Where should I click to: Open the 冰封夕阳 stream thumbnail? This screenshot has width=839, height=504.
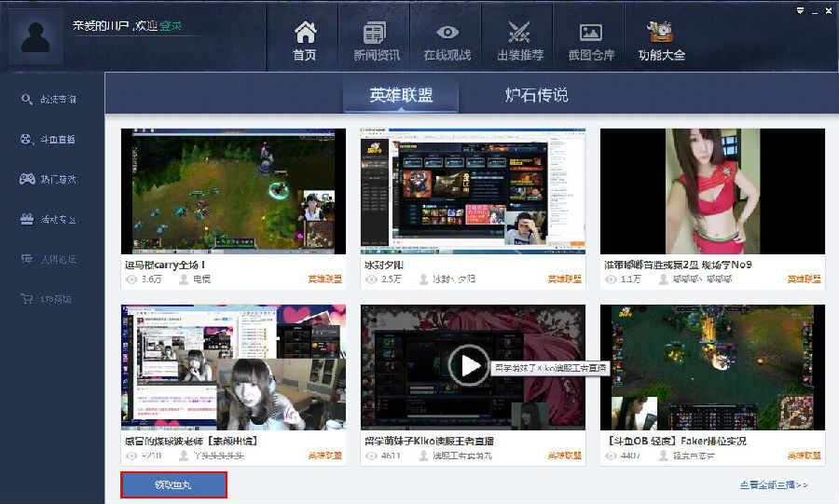[x=473, y=191]
